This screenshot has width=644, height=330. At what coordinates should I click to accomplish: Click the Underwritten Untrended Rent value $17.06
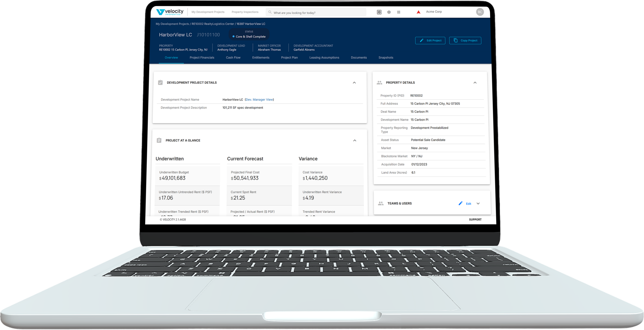(166, 198)
